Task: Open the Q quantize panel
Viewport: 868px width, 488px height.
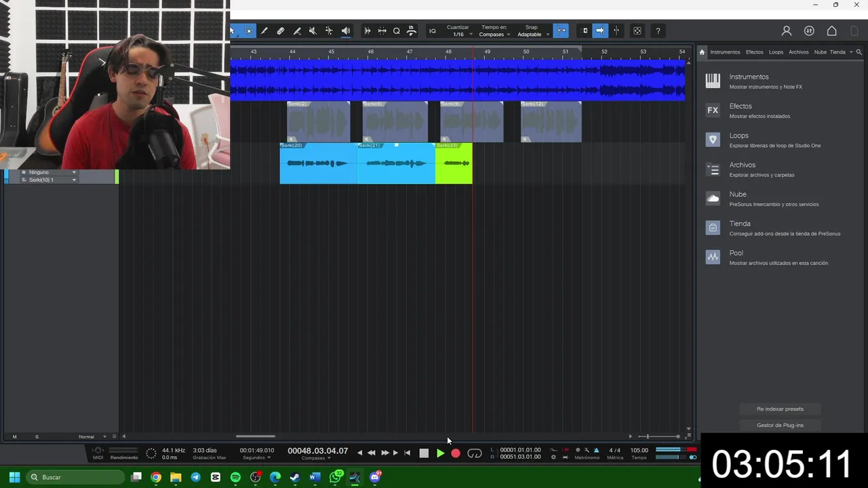Action: pos(397,30)
